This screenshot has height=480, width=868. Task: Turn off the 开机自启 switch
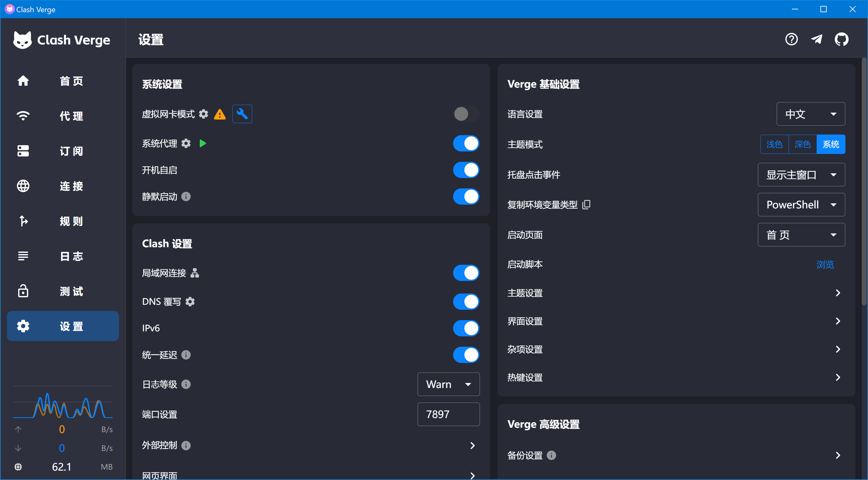pos(466,170)
